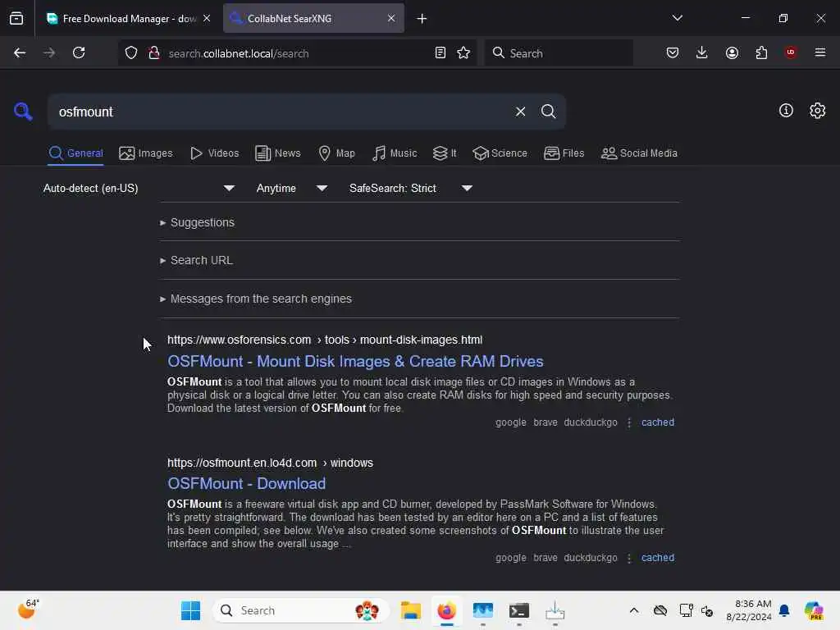Image resolution: width=840 pixels, height=630 pixels.
Task: Focus the osfmount search input
Action: (x=279, y=112)
